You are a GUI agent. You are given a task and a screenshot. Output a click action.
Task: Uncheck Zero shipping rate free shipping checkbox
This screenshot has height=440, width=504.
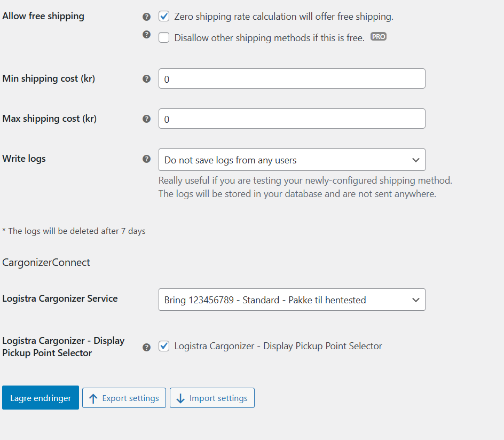(x=164, y=17)
